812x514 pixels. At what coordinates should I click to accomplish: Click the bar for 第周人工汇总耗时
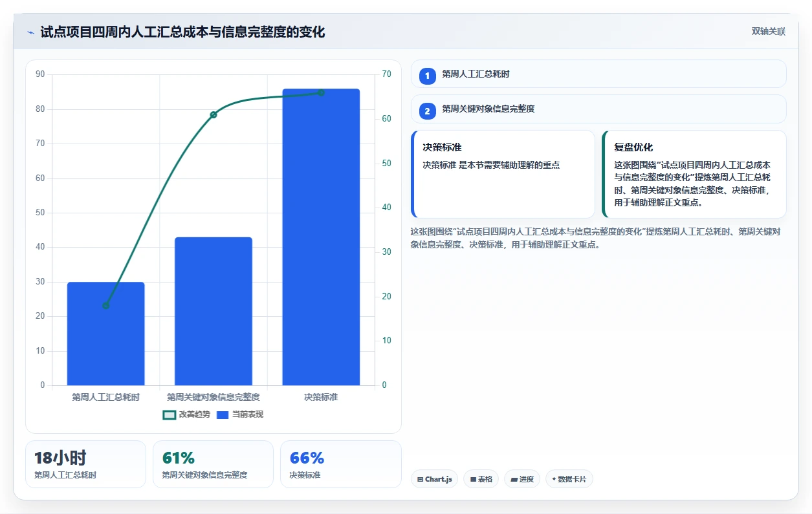click(x=106, y=334)
